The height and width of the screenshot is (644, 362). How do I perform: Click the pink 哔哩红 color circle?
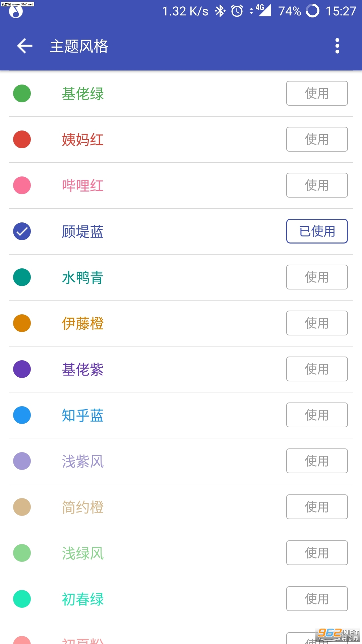tap(22, 185)
